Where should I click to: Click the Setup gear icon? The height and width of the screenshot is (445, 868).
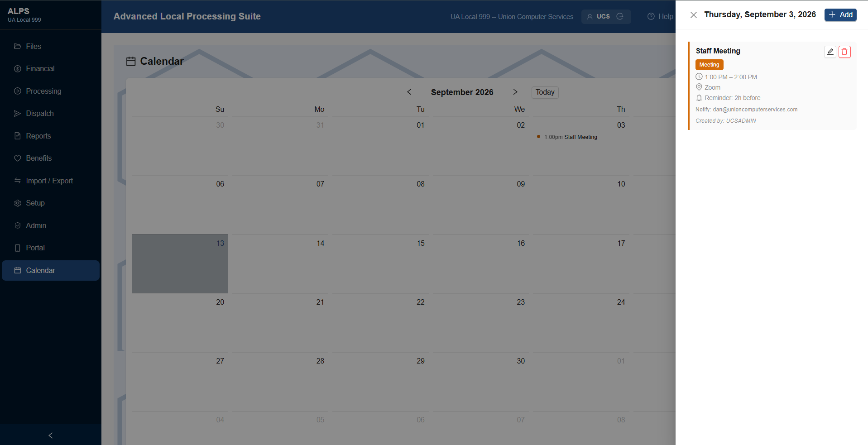pos(18,203)
